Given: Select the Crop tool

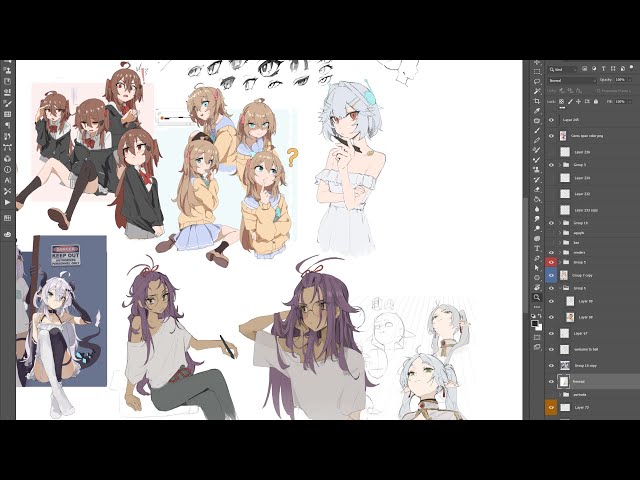Looking at the screenshot, I should pos(537,101).
